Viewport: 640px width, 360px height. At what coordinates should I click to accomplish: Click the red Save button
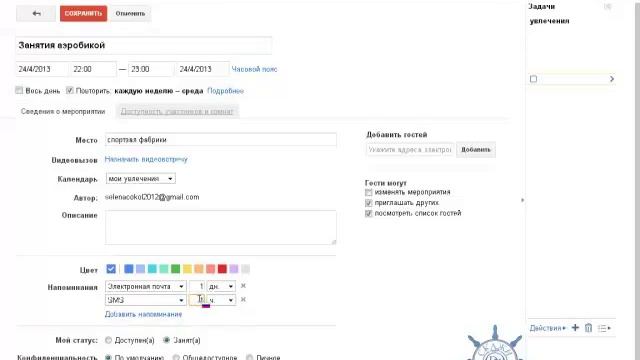(x=83, y=13)
